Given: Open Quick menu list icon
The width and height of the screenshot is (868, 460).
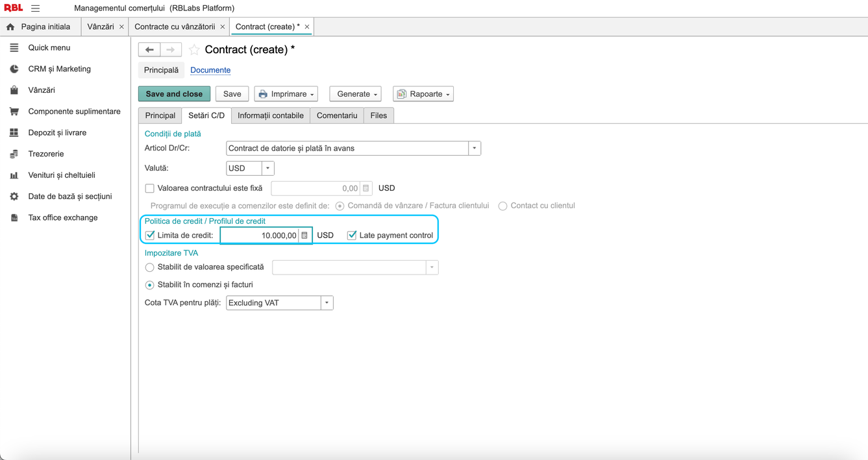Looking at the screenshot, I should point(14,48).
